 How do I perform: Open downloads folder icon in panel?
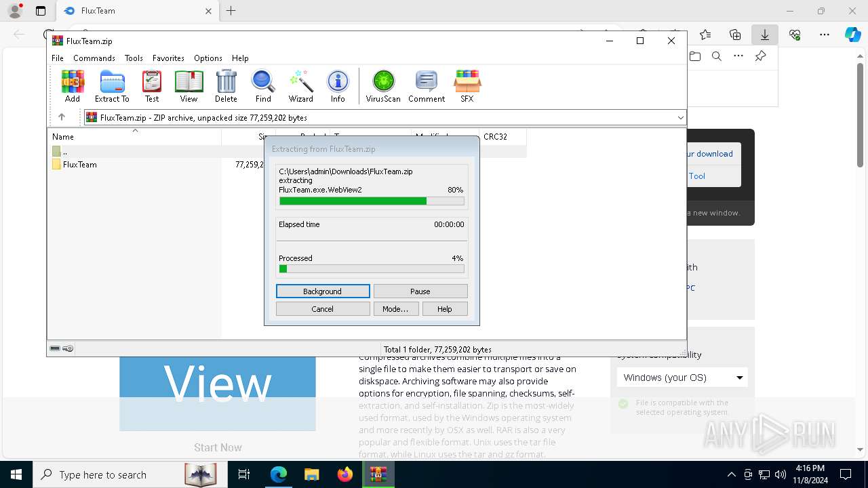coord(695,56)
